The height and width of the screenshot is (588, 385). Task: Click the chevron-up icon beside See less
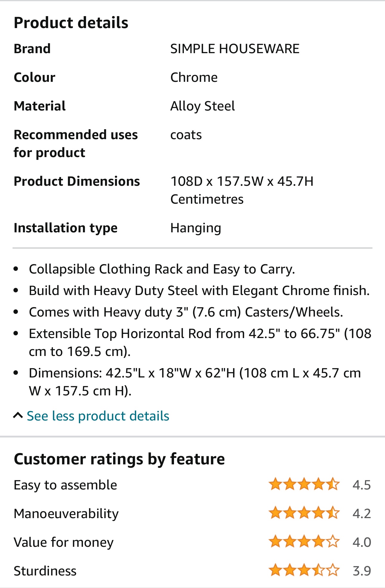[x=18, y=415]
